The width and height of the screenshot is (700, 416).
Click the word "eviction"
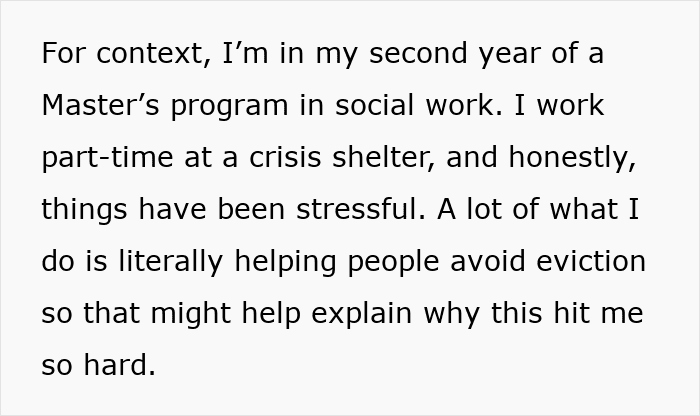[591, 261]
